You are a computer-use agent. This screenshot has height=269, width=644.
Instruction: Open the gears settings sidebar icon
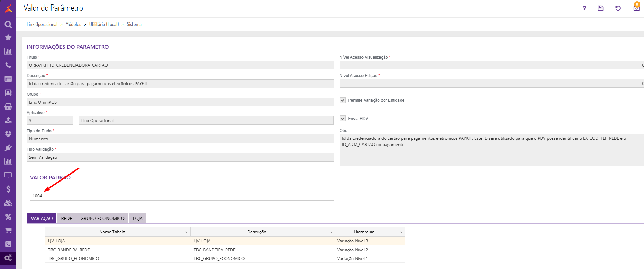(8, 258)
